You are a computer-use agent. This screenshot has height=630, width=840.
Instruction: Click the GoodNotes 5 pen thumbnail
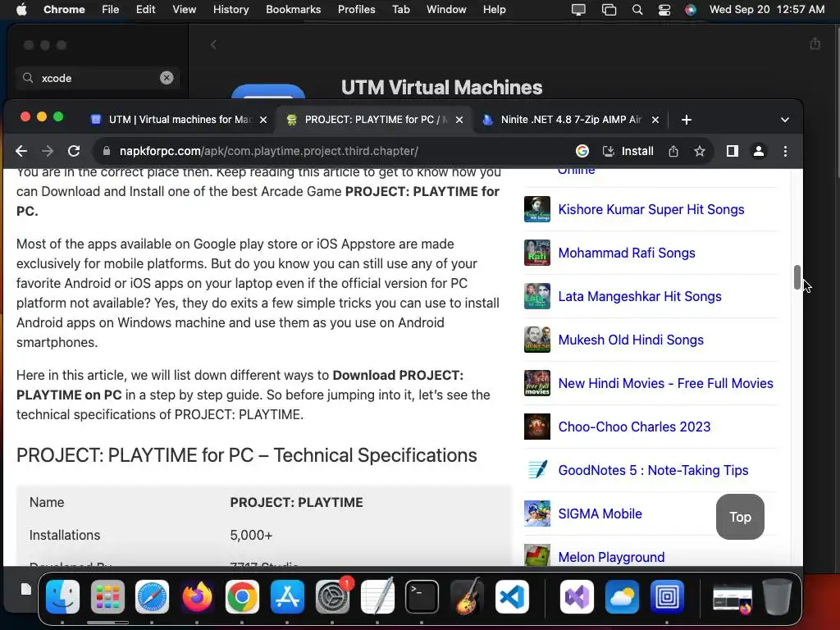(536, 470)
